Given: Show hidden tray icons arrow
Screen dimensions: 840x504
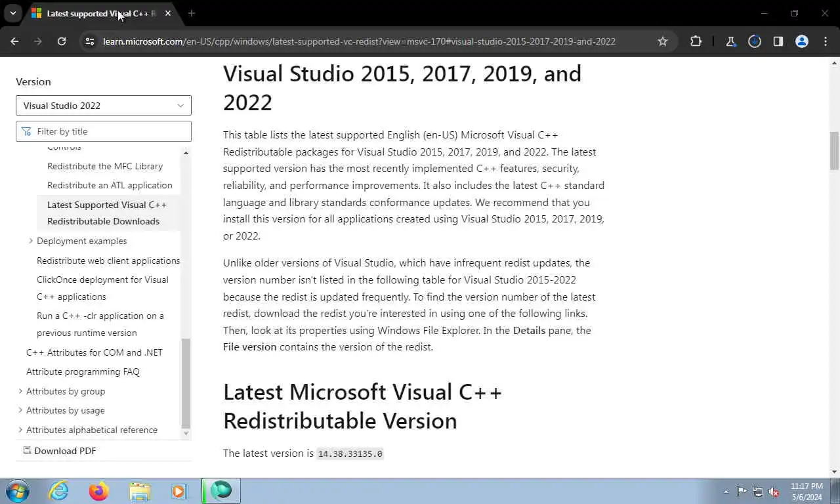Looking at the screenshot, I should tap(726, 492).
